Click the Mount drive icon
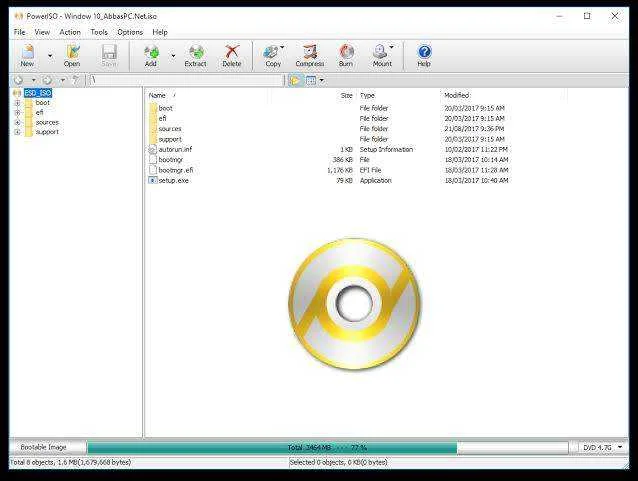This screenshot has height=481, width=638. (x=381, y=56)
